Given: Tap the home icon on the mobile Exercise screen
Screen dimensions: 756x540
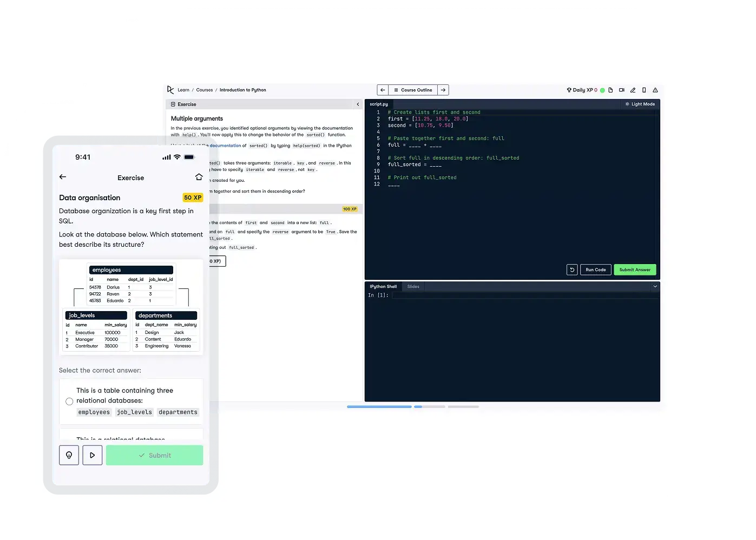Looking at the screenshot, I should coord(199,176).
